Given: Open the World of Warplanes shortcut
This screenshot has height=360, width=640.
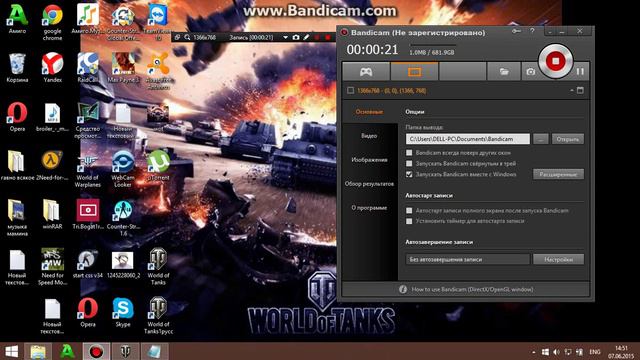Looking at the screenshot, I should [87, 169].
